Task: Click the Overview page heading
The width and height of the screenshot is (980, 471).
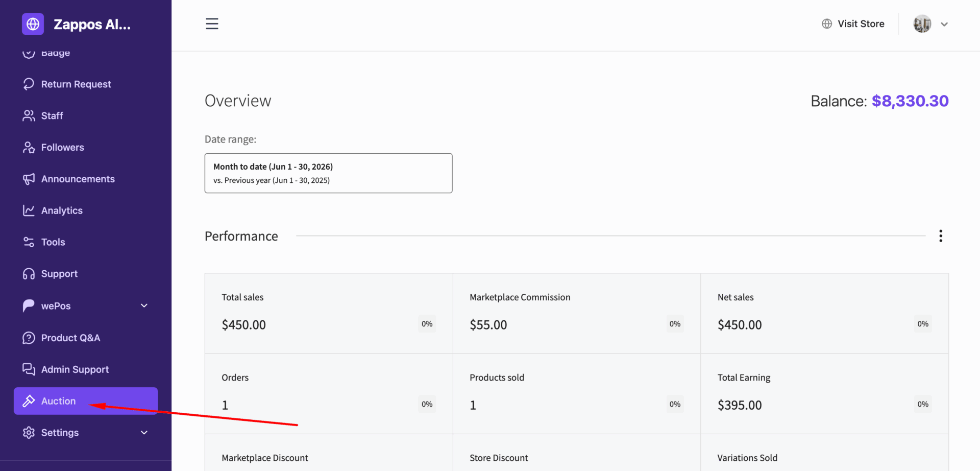Action: coord(238,101)
